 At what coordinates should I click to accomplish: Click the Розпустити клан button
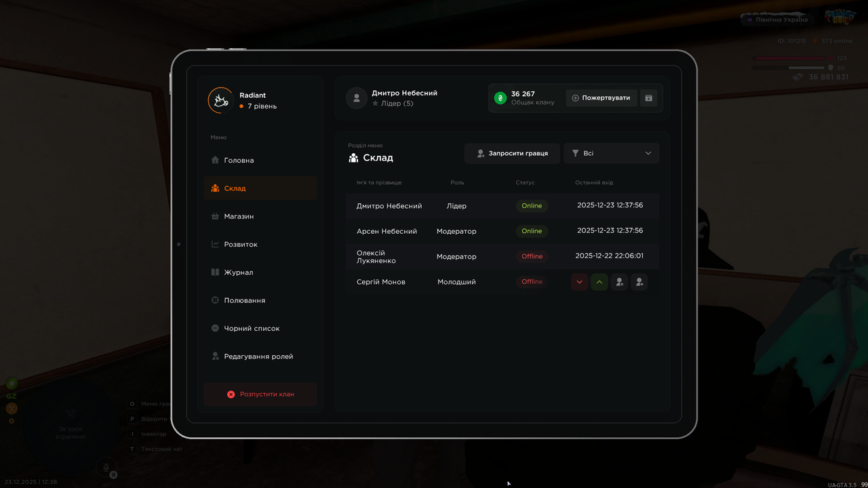(x=260, y=394)
